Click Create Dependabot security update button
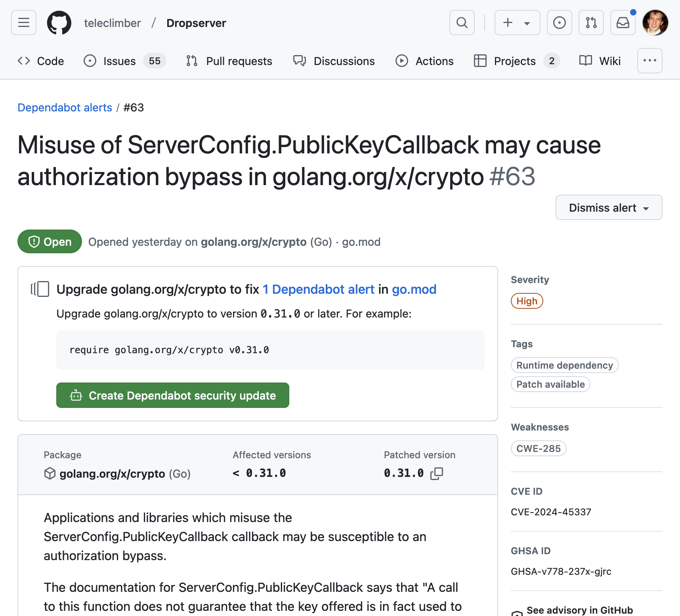This screenshot has height=616, width=680. click(173, 395)
